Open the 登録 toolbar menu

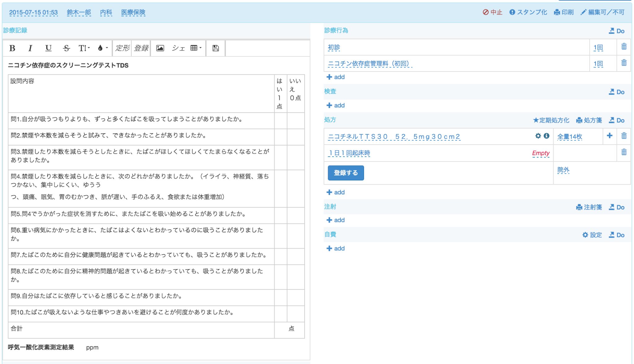coord(141,48)
